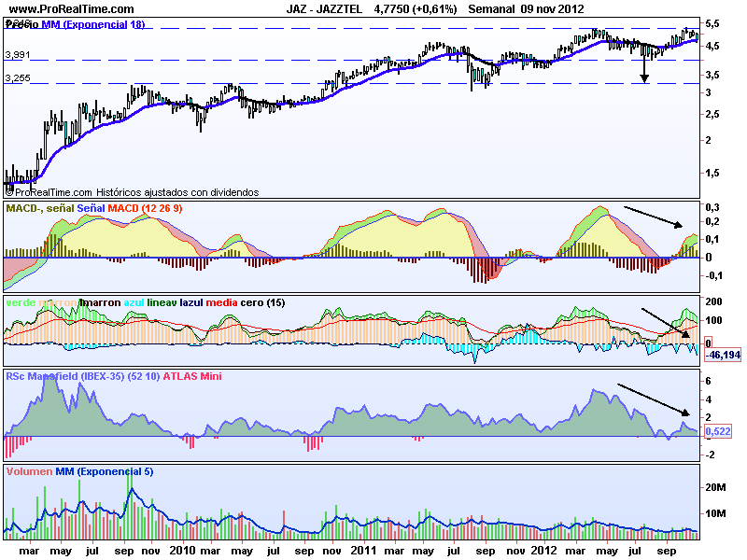
Task: Click the trend arrow in the third indicator panel
Action: pyautogui.click(x=666, y=322)
